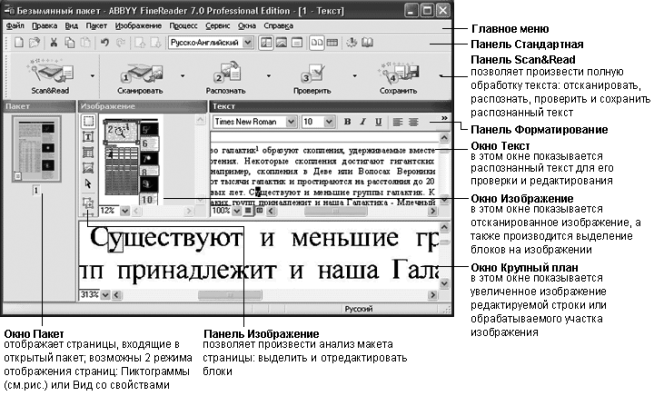
Task: Run step 2 Распознать
Action: coord(226,78)
